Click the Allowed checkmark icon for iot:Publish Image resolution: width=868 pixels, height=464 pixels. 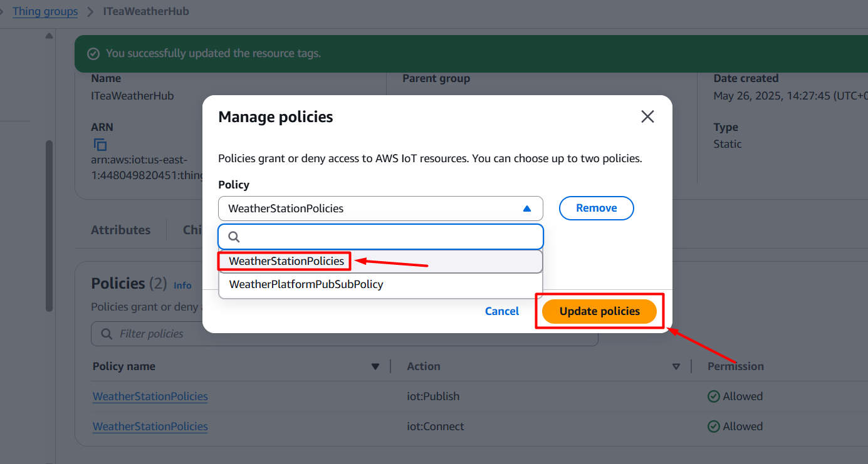coord(713,396)
